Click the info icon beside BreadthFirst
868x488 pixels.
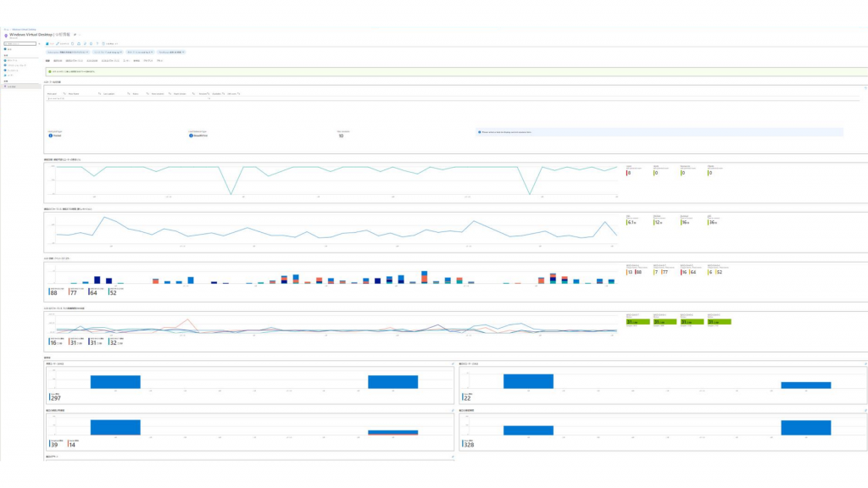tap(192, 136)
